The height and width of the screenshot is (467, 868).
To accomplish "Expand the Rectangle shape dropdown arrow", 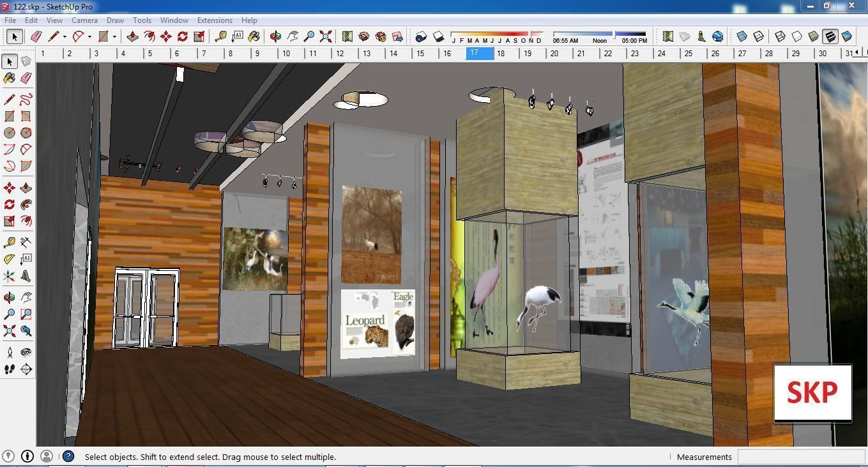I will tap(114, 36).
